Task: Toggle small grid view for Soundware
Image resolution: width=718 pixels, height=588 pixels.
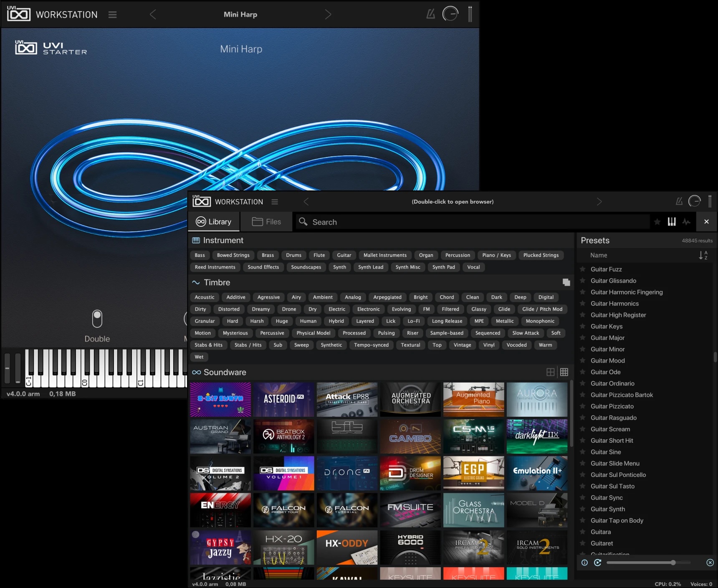Action: pos(564,372)
